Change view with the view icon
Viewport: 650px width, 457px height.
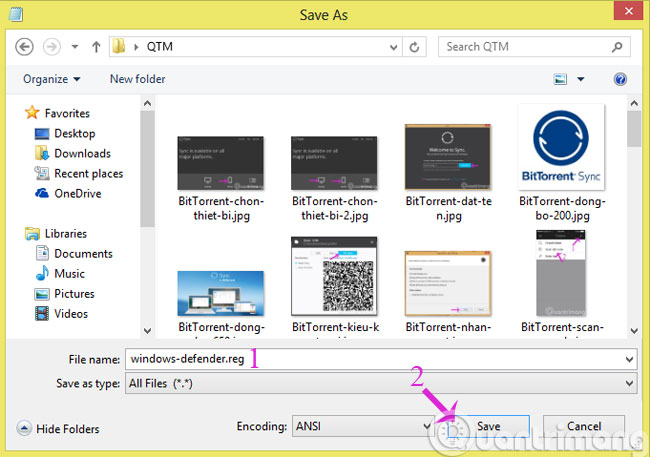tap(560, 79)
